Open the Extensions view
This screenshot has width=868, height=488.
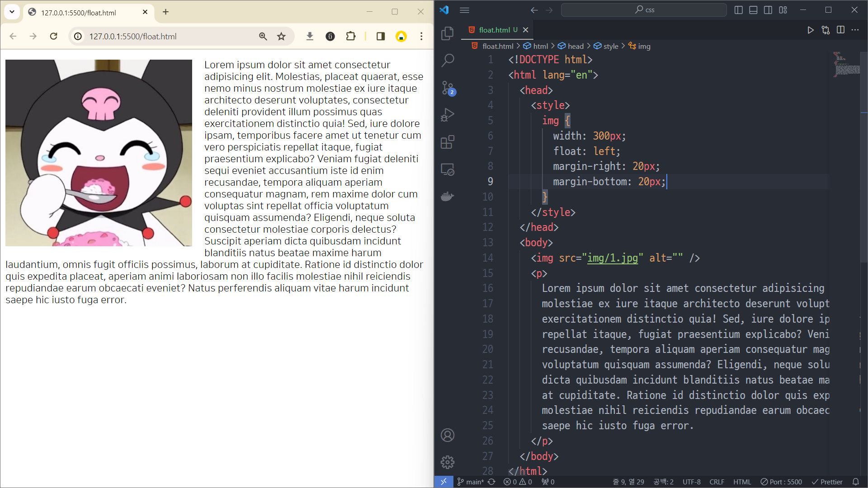click(447, 142)
